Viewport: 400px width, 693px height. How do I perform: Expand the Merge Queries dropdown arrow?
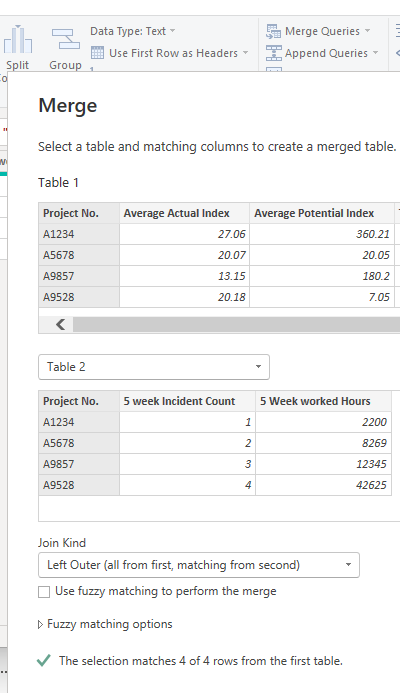coord(367,31)
